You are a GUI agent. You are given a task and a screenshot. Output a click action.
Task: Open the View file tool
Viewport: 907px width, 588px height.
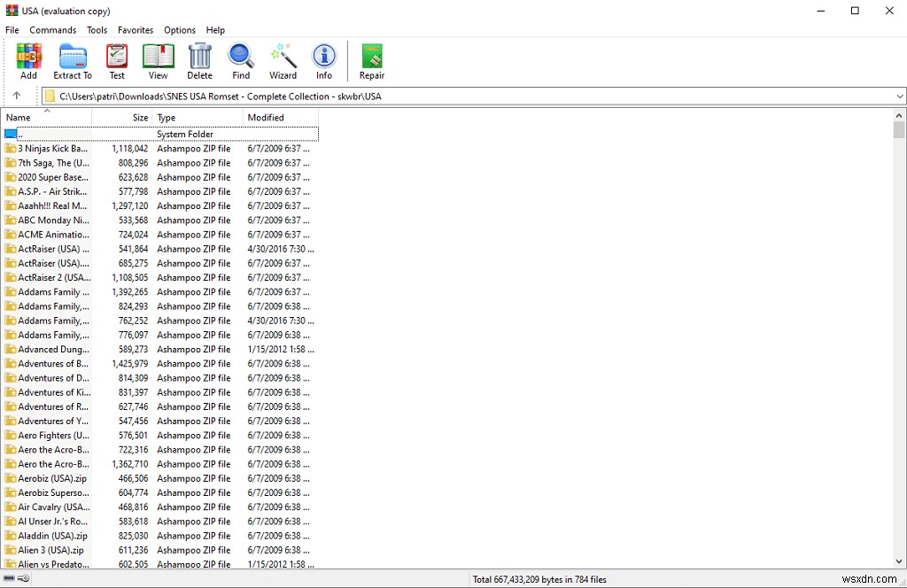point(158,60)
